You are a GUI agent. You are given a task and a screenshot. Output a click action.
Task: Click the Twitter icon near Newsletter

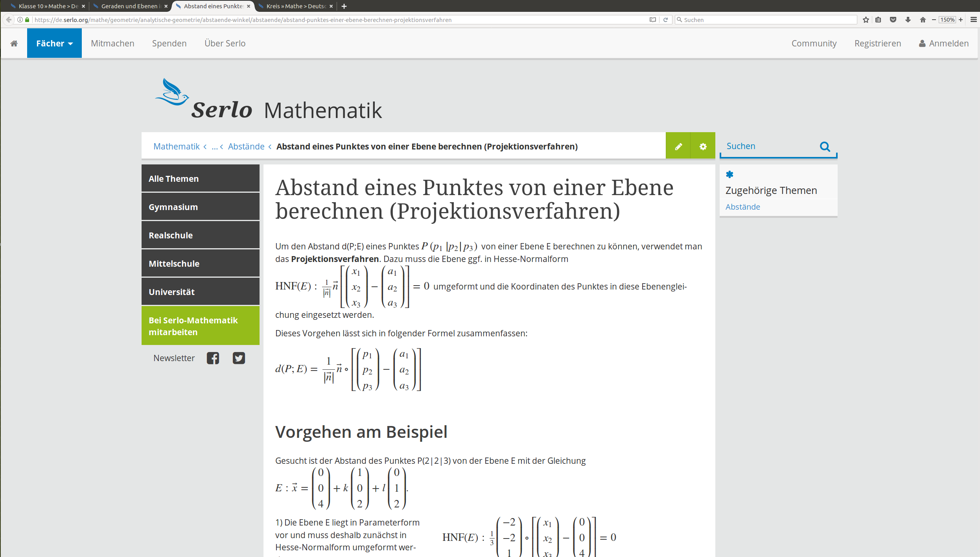(x=239, y=358)
